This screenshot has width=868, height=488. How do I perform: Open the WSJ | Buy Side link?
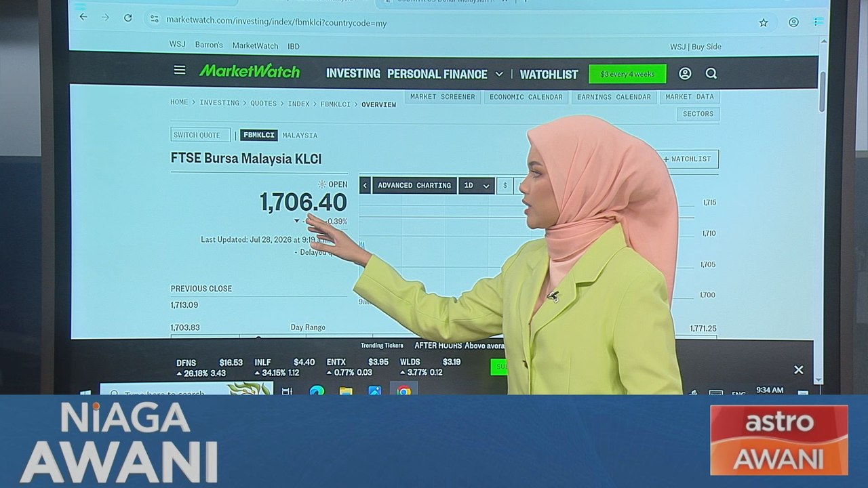[696, 47]
